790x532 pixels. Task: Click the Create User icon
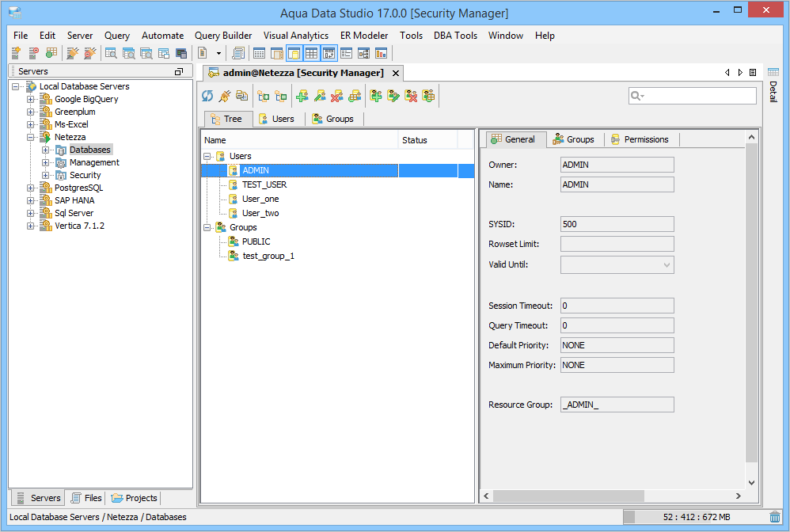302,96
